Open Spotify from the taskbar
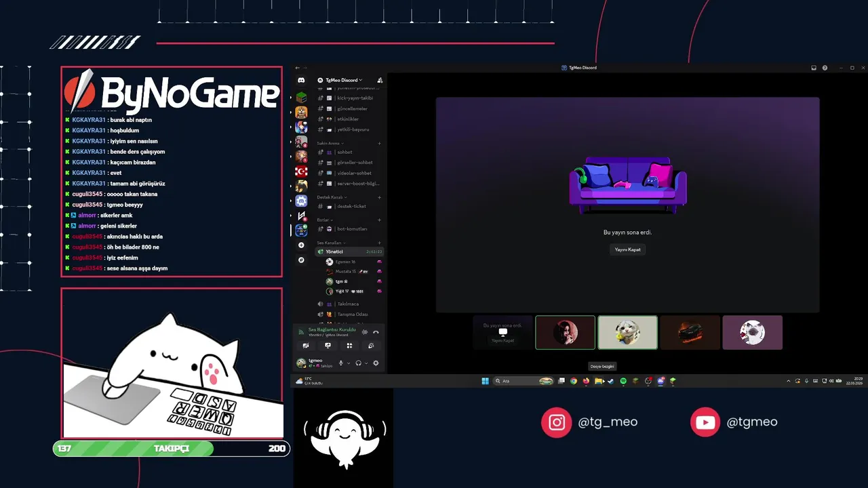 (623, 381)
